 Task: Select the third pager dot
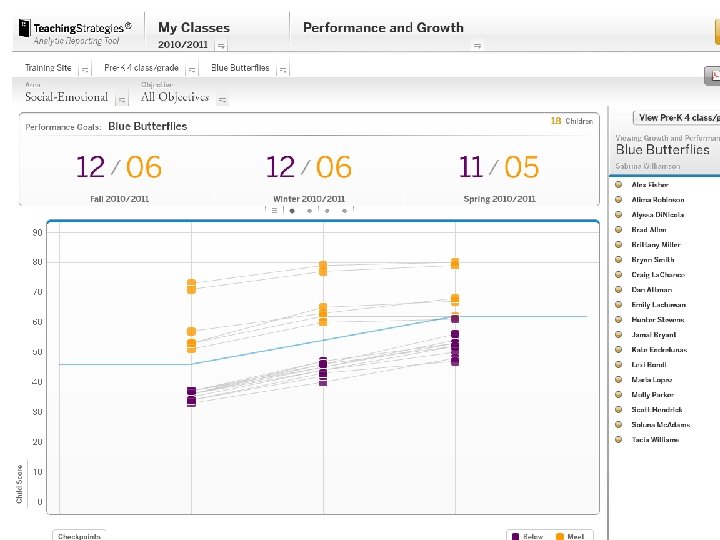point(327,211)
